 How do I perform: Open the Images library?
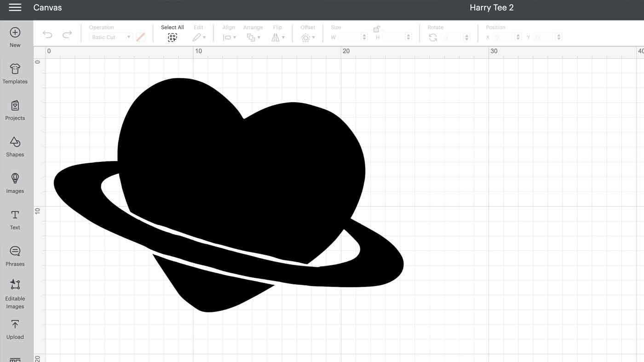coord(15,183)
